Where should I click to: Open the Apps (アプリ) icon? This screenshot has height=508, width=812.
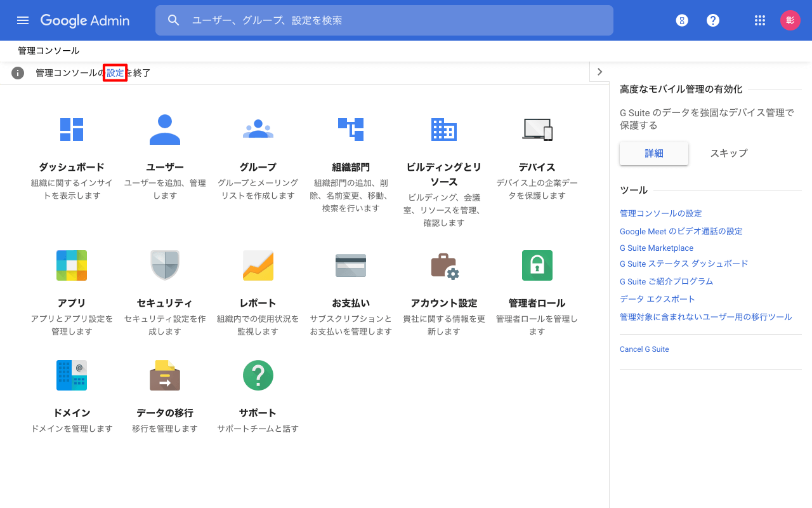coord(72,265)
